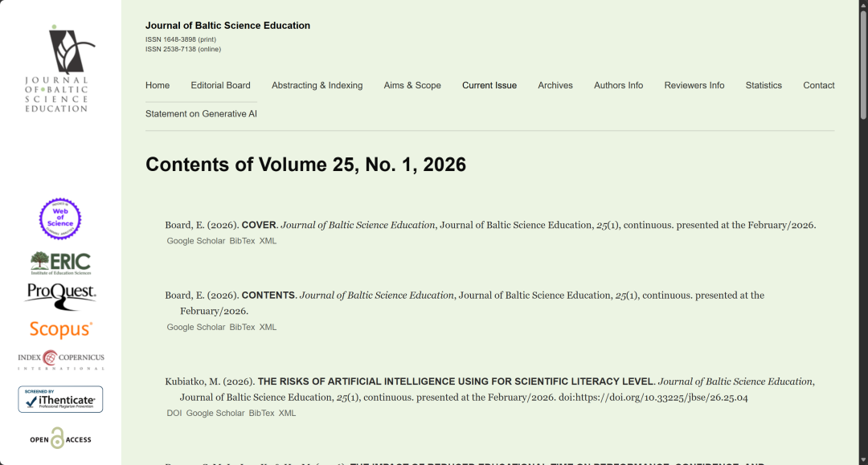The image size is (868, 465).
Task: Open Statement on Generative AI page
Action: point(201,113)
